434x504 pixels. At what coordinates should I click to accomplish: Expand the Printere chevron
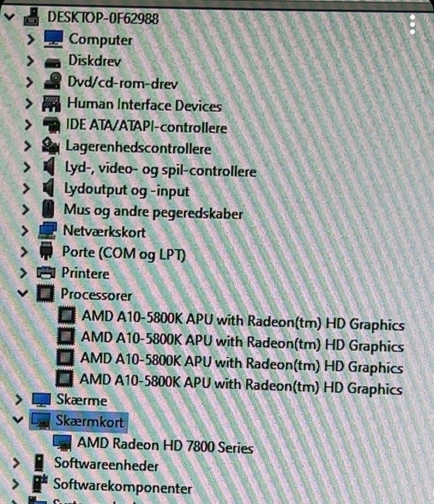click(x=23, y=273)
